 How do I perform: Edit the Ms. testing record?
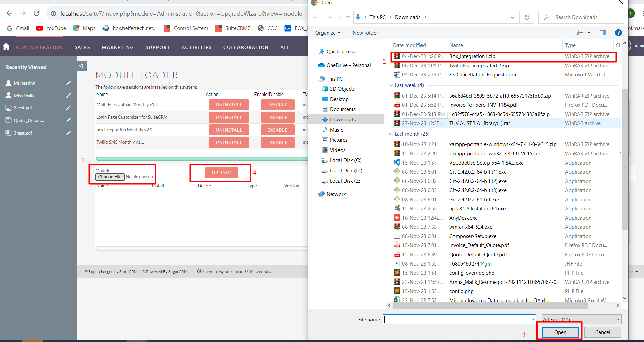[x=68, y=83]
